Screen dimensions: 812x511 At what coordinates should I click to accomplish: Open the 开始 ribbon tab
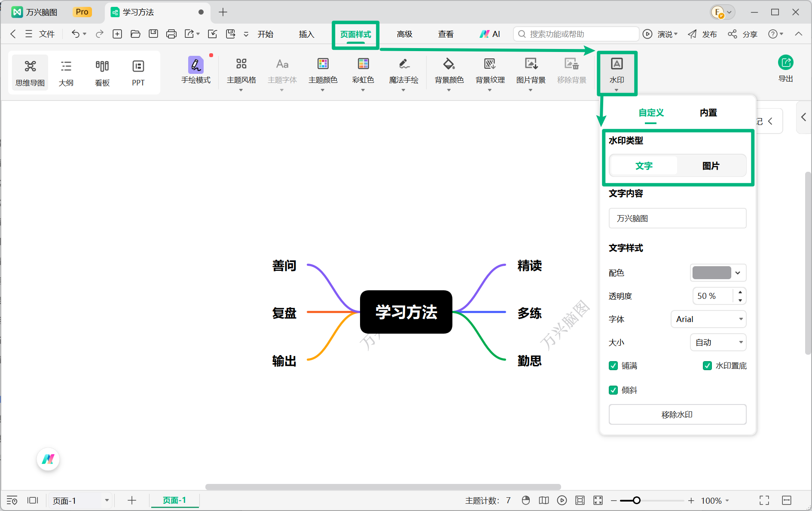coord(265,34)
